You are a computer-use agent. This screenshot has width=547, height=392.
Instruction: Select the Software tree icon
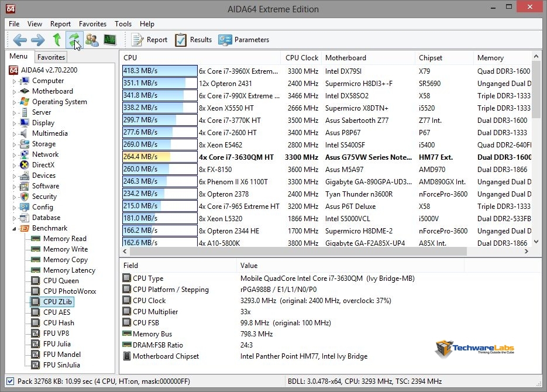click(x=25, y=186)
